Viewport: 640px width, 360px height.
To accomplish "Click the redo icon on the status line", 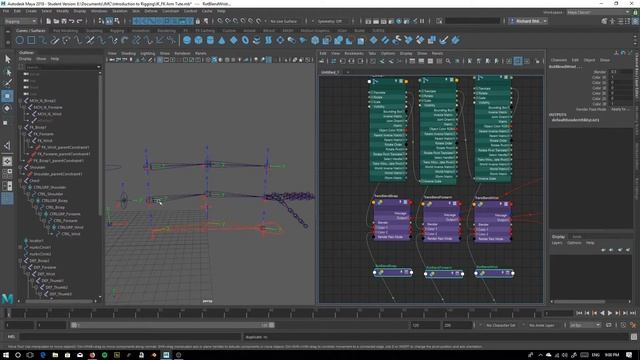I will [80, 21].
